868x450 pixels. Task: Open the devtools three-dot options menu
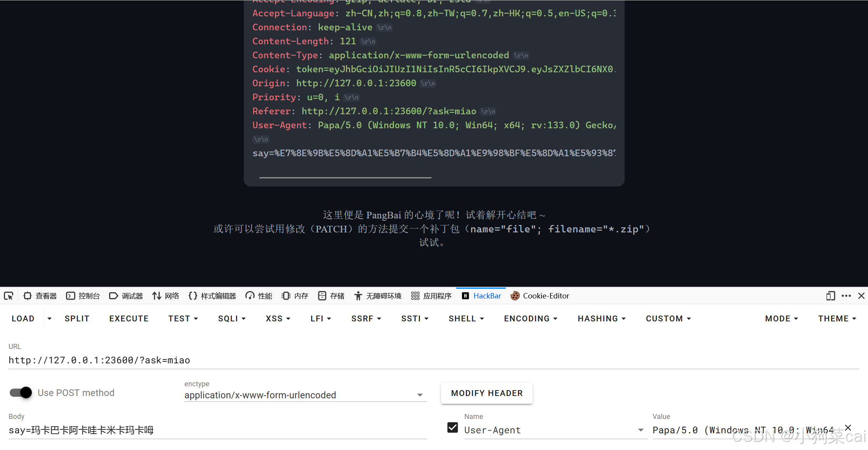(x=846, y=296)
